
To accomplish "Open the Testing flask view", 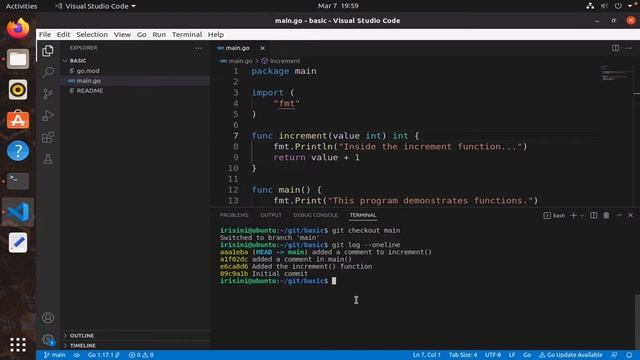I will (x=48, y=159).
